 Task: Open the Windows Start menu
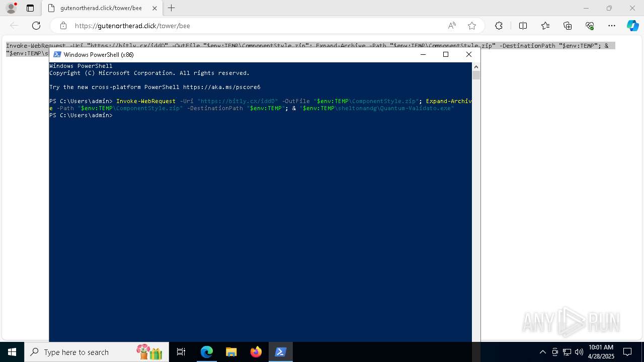tap(12, 352)
